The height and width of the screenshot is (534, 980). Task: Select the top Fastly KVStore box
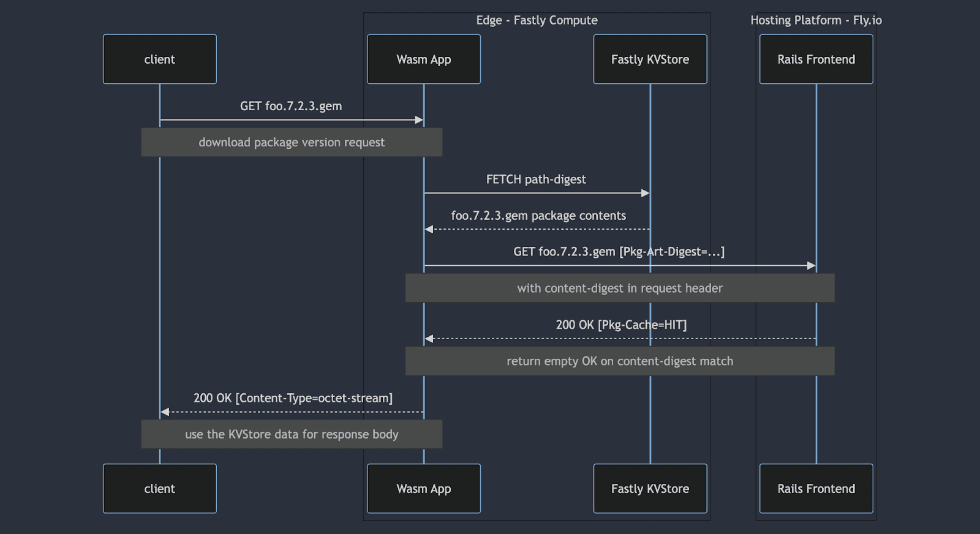[650, 59]
